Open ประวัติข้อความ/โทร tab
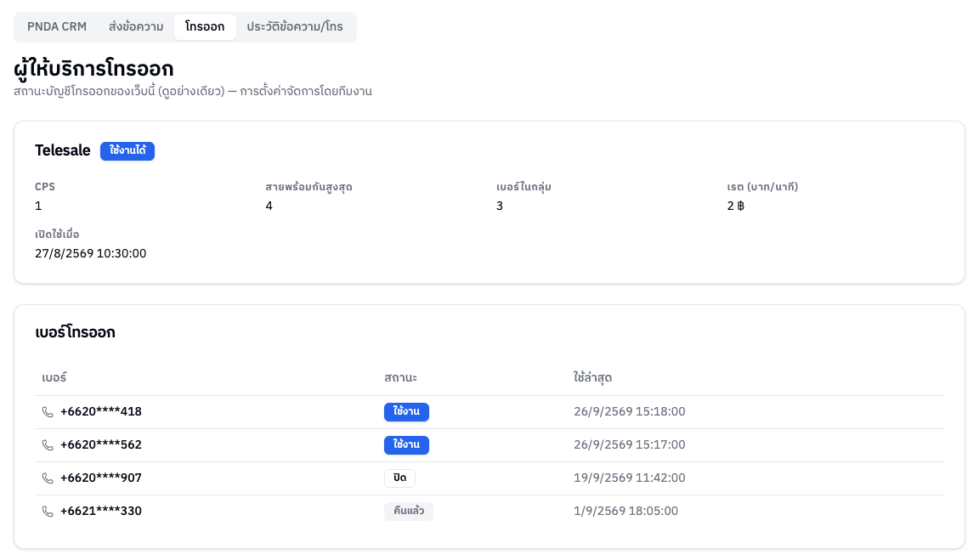This screenshot has height=560, width=979. tap(295, 27)
